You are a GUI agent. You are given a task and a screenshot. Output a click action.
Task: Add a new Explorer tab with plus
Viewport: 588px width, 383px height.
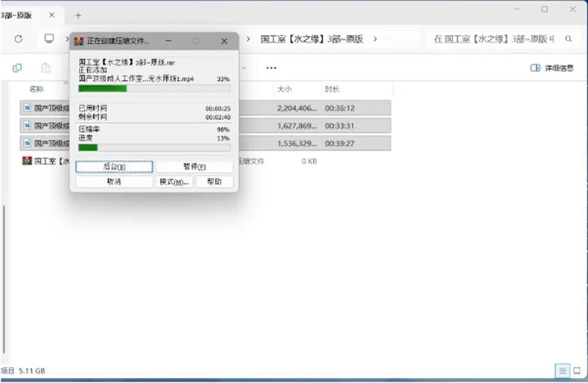tap(78, 15)
